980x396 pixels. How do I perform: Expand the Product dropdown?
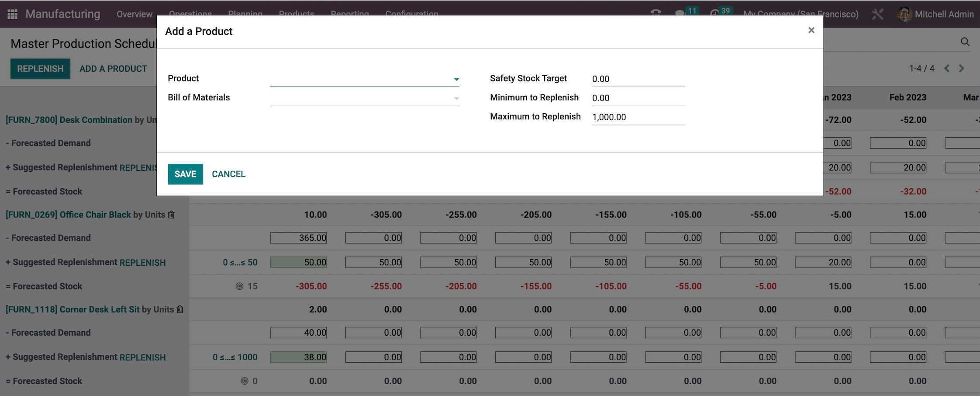[x=456, y=79]
